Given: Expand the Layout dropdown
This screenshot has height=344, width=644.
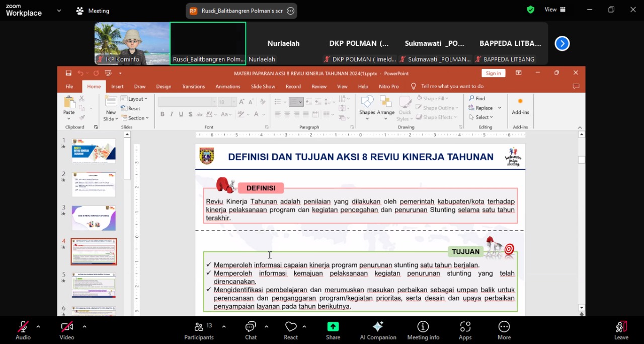Looking at the screenshot, I should click(134, 99).
